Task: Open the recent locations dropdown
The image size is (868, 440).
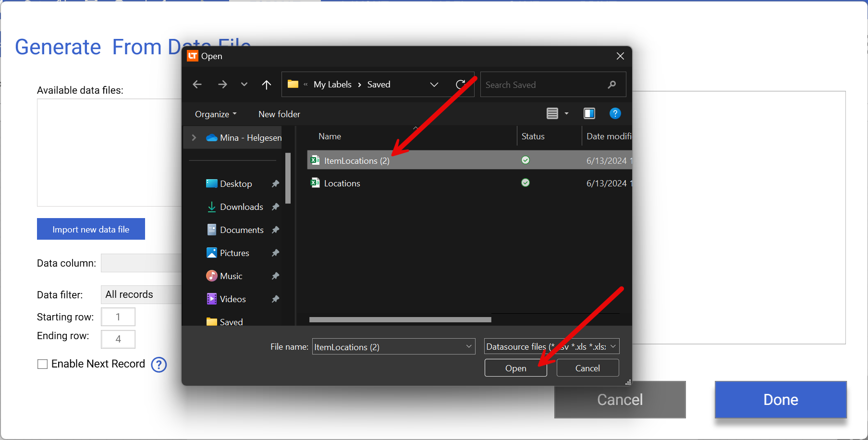Action: 244,85
